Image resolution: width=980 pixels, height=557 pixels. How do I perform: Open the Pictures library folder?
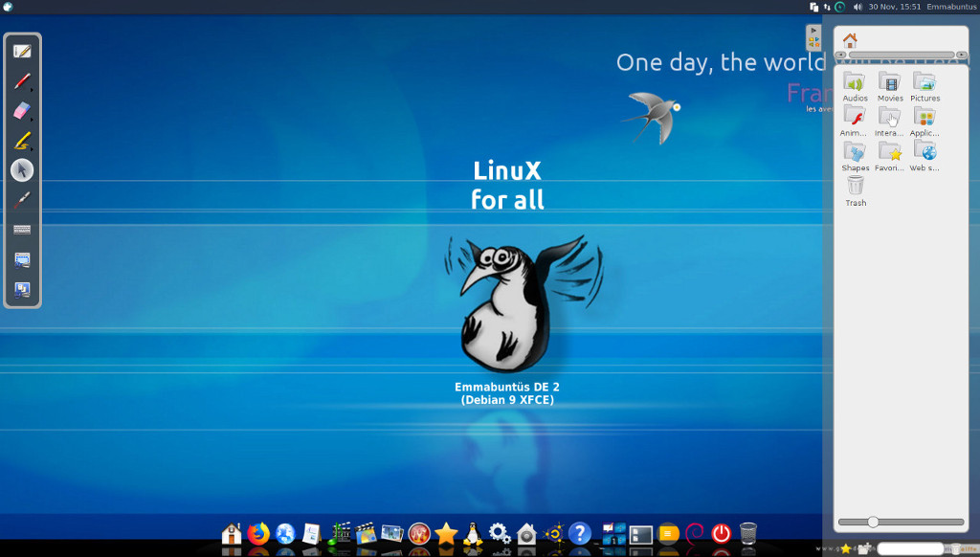925,86
